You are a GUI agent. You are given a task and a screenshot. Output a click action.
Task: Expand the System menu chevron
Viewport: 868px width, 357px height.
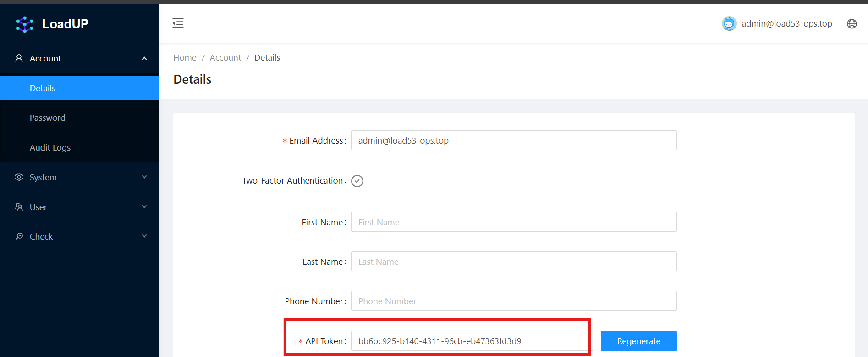coord(144,177)
